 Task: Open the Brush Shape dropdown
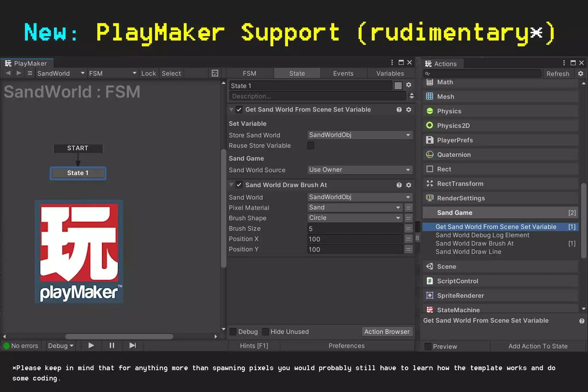(355, 218)
